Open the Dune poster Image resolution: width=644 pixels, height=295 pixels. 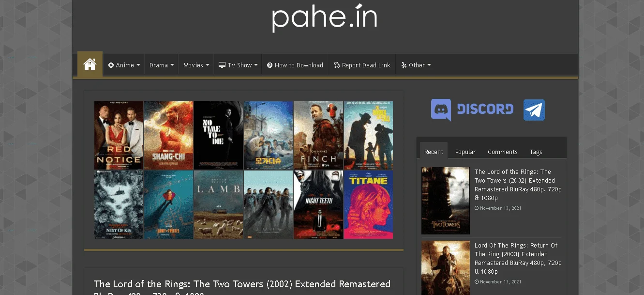click(x=269, y=204)
